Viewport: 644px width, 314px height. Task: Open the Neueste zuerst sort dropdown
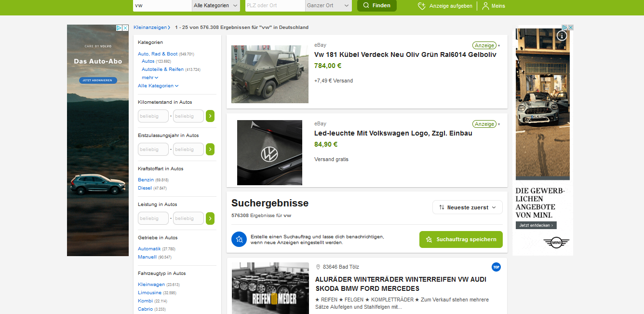pyautogui.click(x=468, y=207)
